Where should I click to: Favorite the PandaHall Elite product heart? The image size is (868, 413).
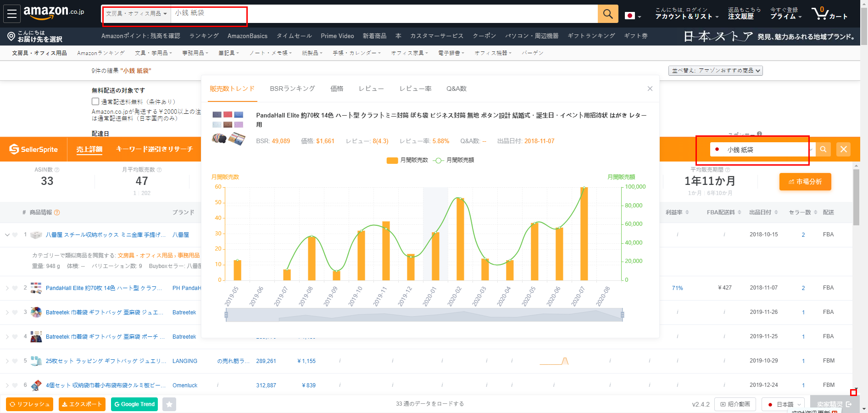(x=15, y=288)
